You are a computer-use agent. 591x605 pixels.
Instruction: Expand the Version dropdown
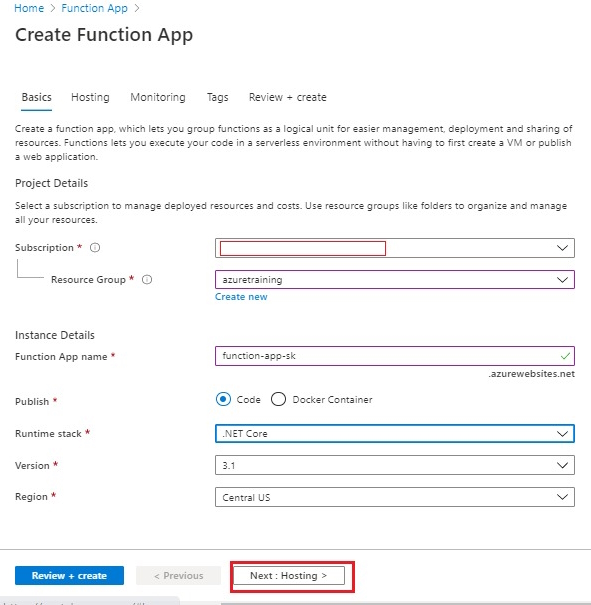click(x=395, y=465)
